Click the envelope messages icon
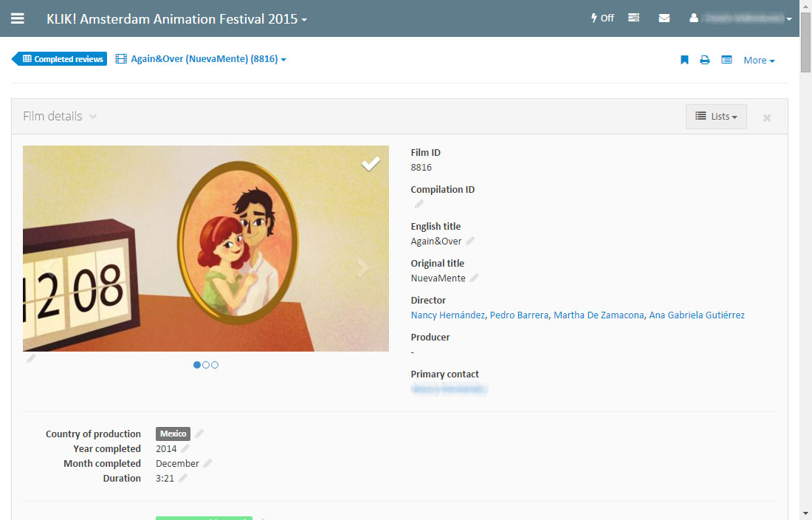 (664, 18)
